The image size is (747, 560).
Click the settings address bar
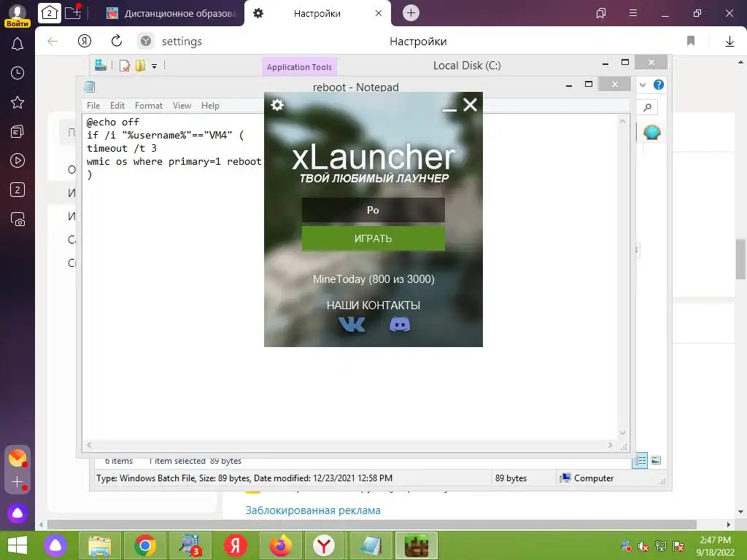pyautogui.click(x=182, y=42)
